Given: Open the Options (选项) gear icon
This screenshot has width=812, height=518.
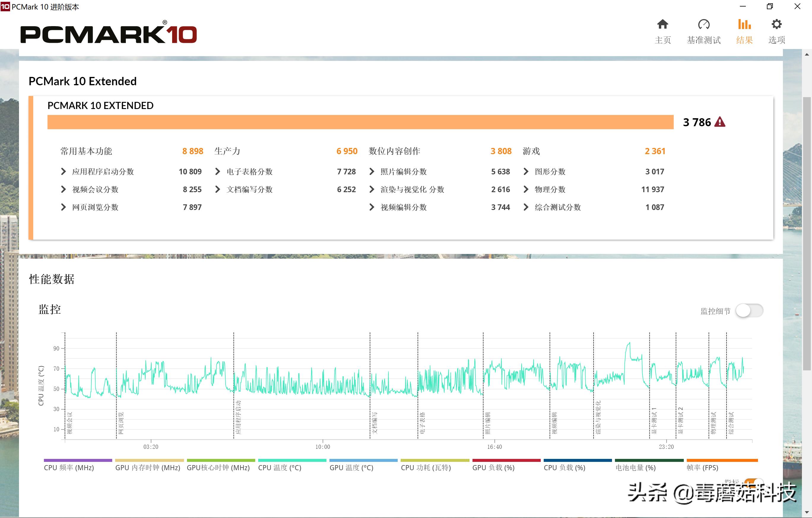Looking at the screenshot, I should [776, 25].
